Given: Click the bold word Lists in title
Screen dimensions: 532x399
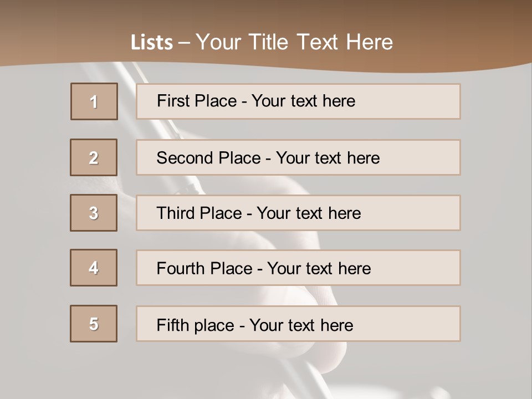Looking at the screenshot, I should (x=151, y=42).
